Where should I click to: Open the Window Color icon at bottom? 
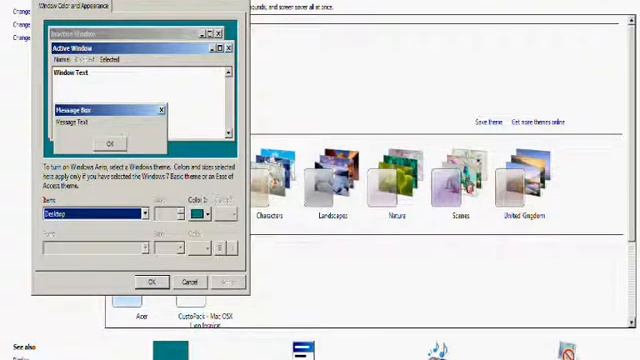tap(304, 350)
